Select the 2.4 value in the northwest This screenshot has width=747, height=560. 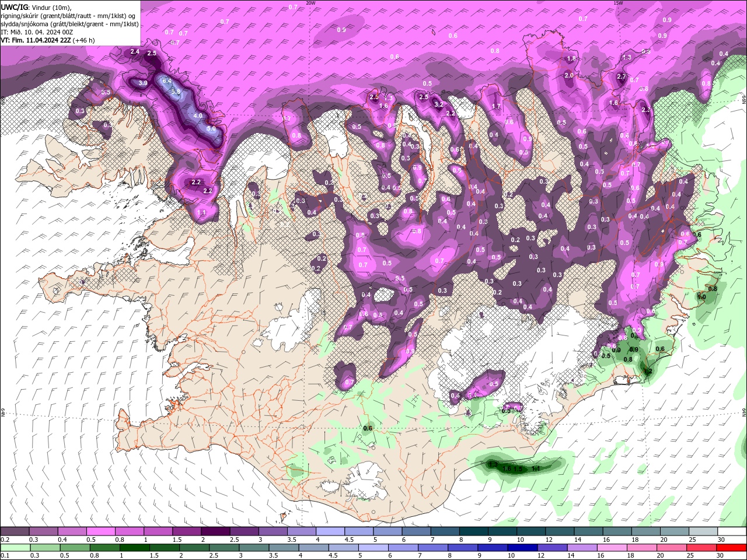click(x=135, y=52)
